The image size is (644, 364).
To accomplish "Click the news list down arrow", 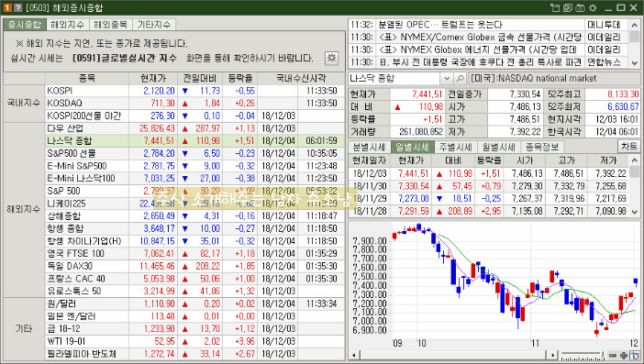I will click(x=635, y=62).
